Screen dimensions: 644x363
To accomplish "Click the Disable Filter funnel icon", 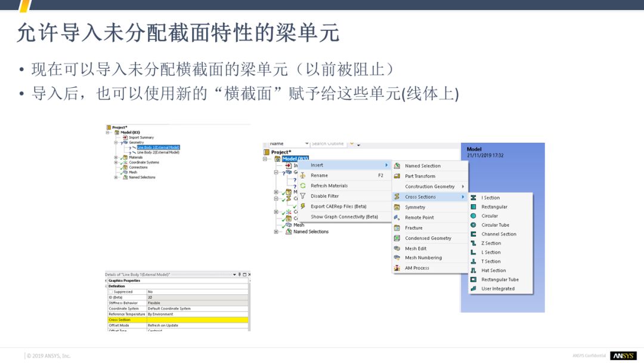I will point(303,196).
